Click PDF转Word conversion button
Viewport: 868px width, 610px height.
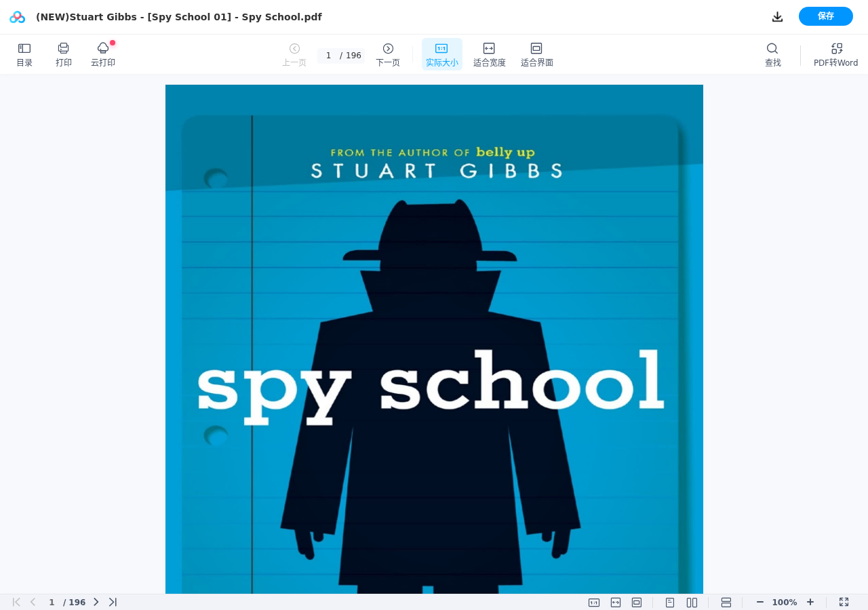pos(835,55)
